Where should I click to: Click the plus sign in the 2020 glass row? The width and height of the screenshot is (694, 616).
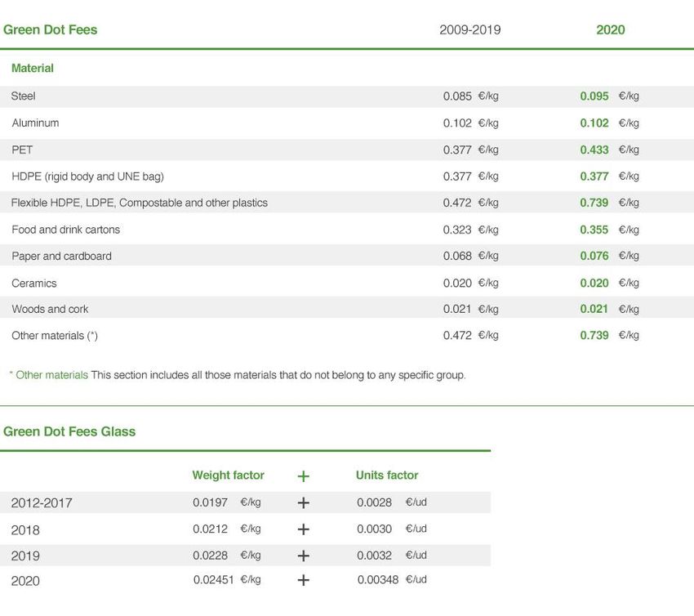click(x=303, y=580)
